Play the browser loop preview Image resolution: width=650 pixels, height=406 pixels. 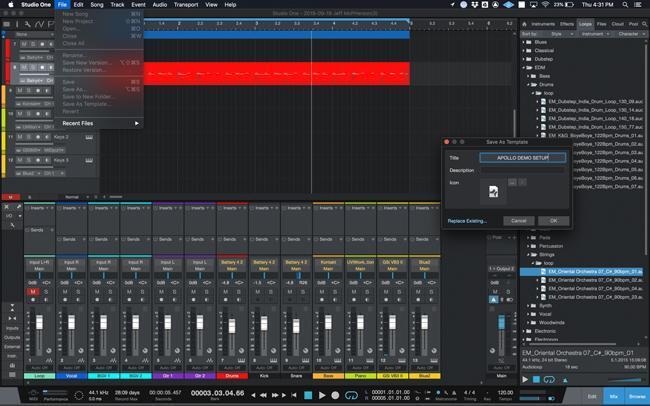(525, 379)
